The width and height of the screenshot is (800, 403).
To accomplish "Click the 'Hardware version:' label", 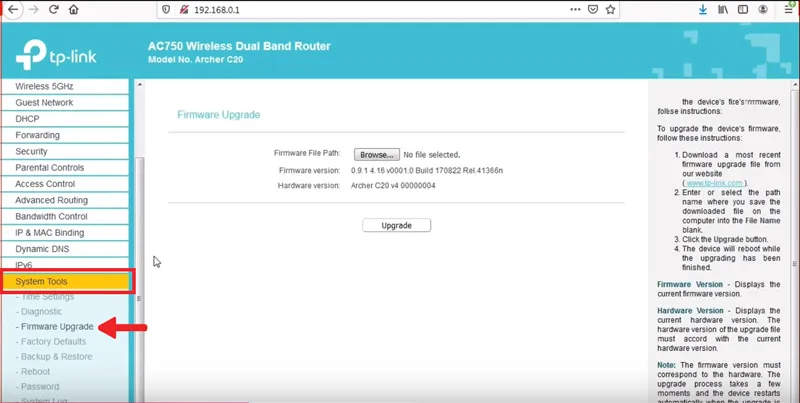I will 309,186.
